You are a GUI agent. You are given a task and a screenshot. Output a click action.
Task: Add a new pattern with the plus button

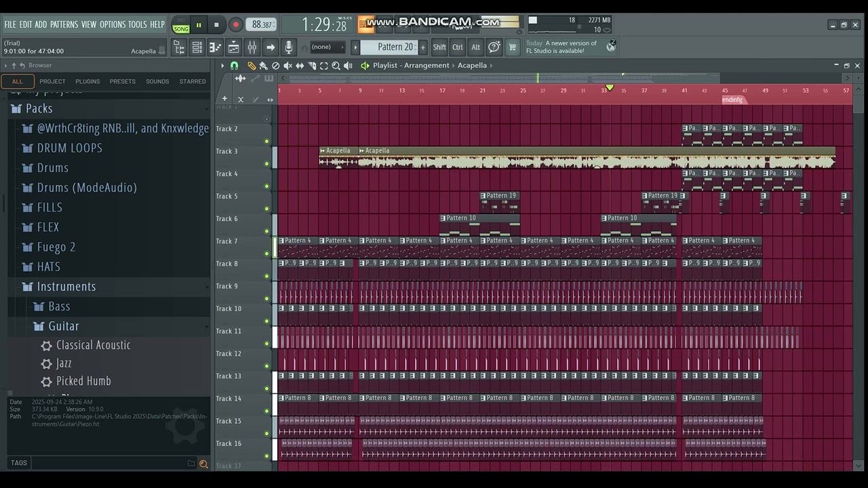(423, 47)
